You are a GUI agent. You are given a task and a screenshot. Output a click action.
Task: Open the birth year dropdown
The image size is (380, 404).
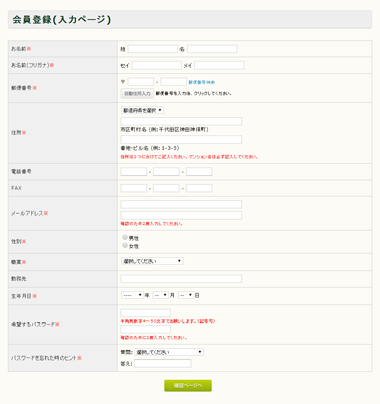(x=132, y=295)
